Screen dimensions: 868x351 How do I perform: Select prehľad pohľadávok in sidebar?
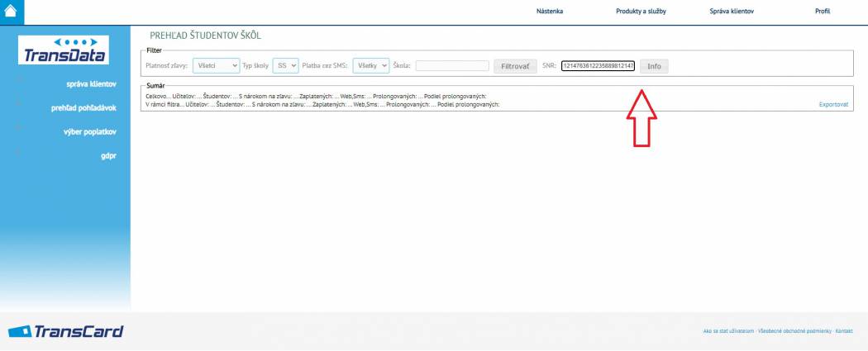(x=83, y=107)
